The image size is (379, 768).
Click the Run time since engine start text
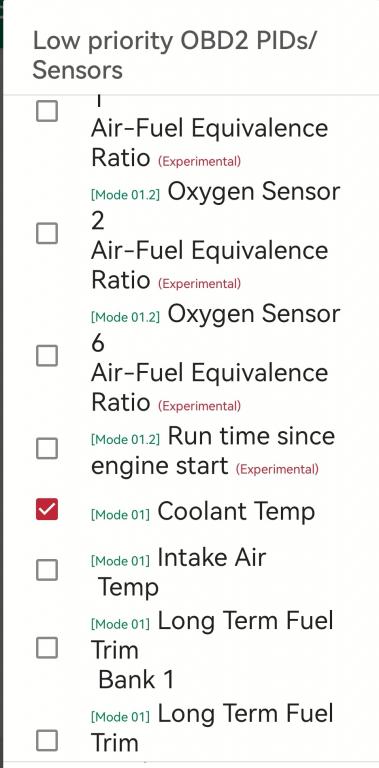(213, 451)
